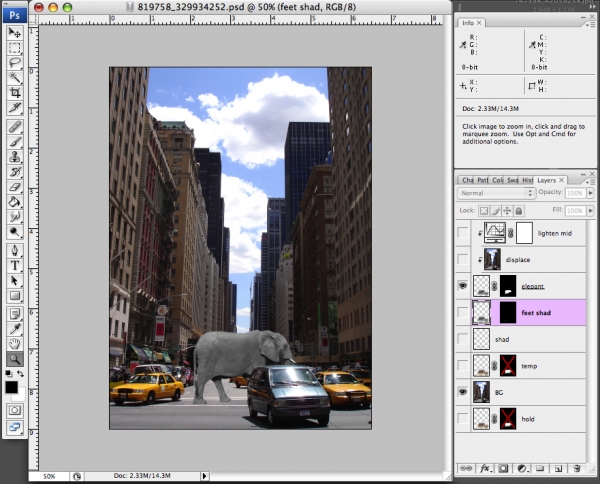Toggle Lock position
This screenshot has height=484, width=600.
coord(507,210)
